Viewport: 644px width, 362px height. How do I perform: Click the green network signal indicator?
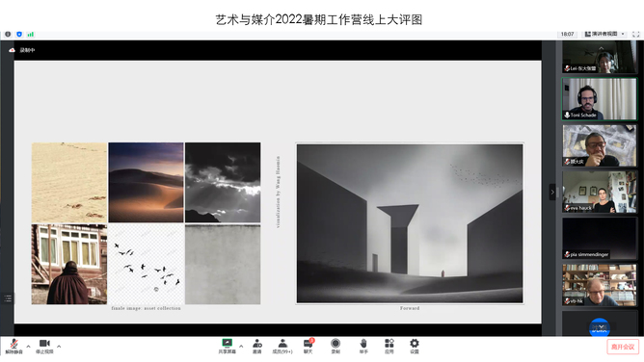point(31,35)
